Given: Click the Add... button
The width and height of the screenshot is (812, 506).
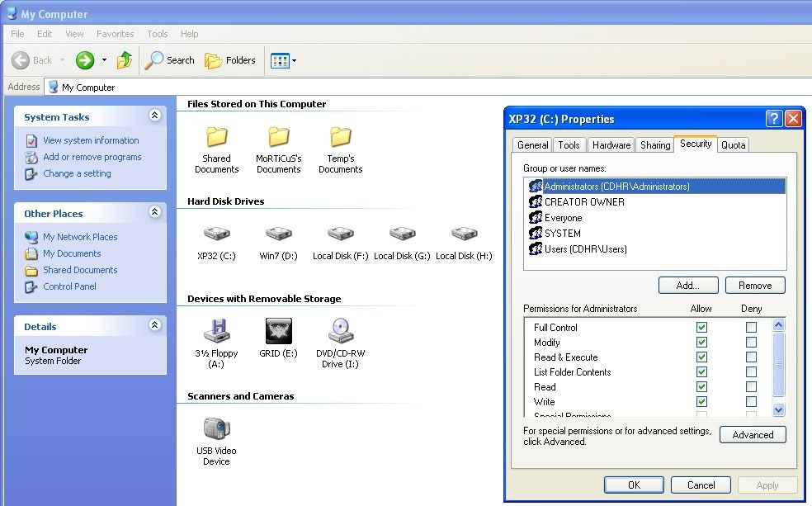Looking at the screenshot, I should [x=688, y=286].
